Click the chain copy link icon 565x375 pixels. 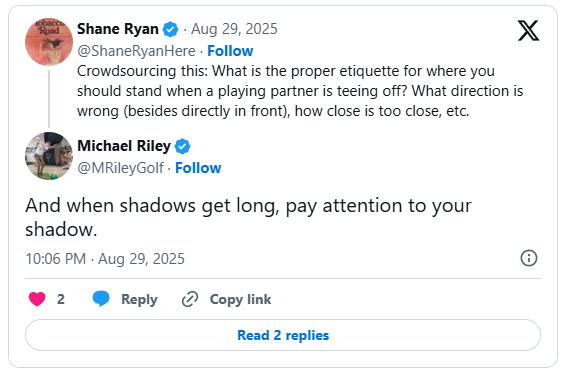coord(190,299)
